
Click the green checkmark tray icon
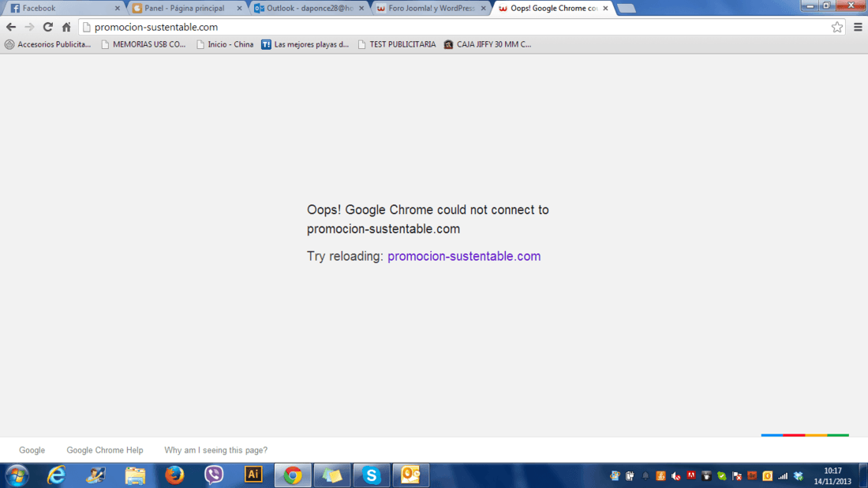(722, 476)
